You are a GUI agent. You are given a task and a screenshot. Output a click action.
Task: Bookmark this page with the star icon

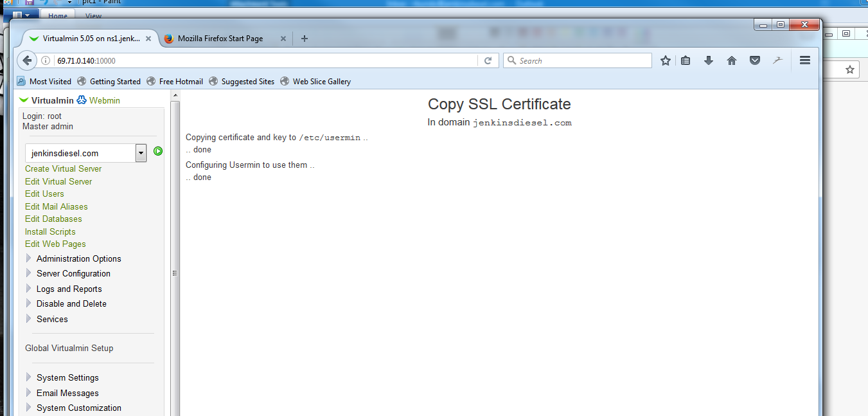[666, 60]
